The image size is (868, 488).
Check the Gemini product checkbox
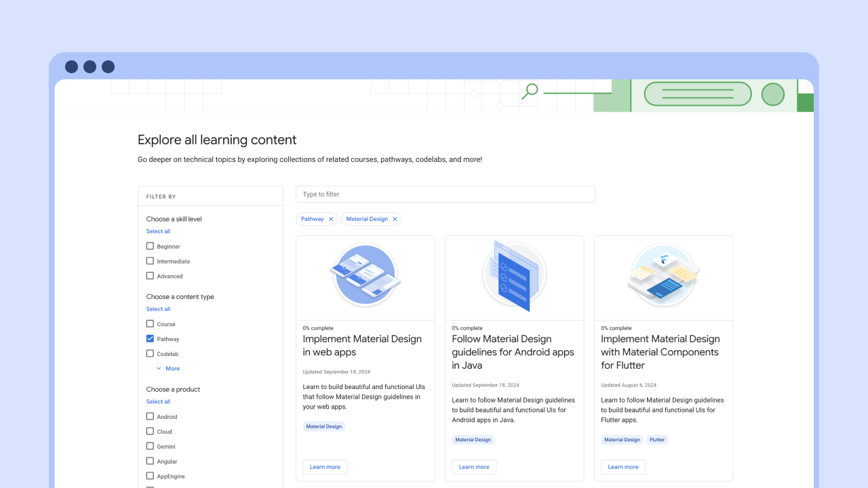pyautogui.click(x=149, y=446)
